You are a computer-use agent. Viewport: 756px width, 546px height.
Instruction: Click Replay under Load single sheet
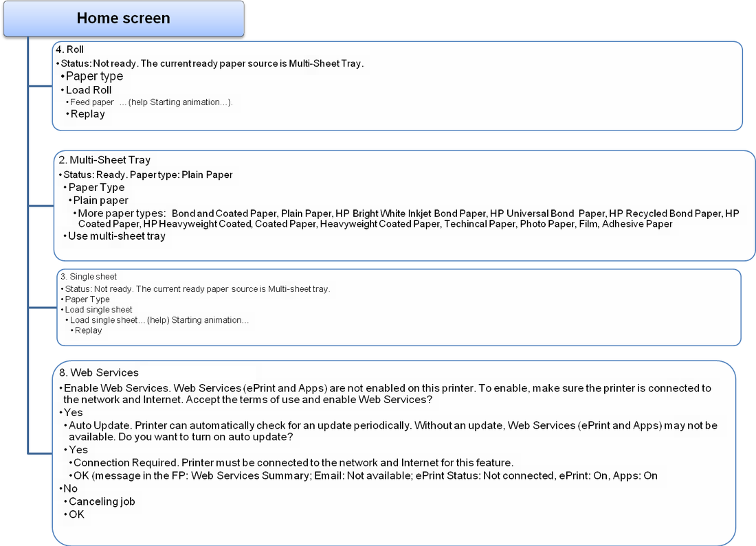[88, 330]
